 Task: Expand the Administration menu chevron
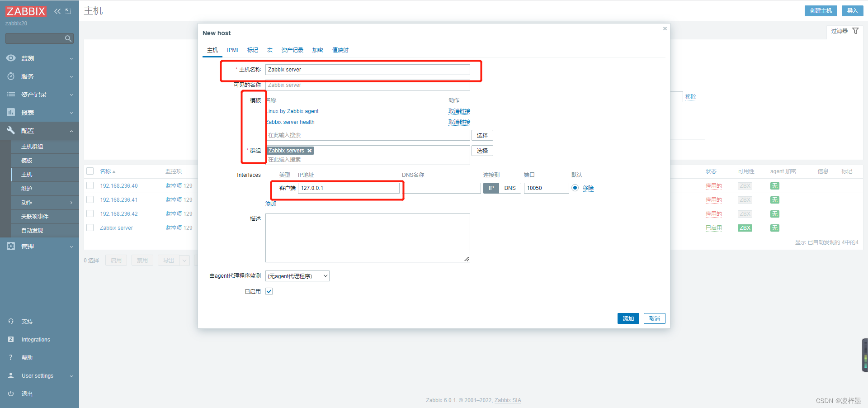coord(71,247)
